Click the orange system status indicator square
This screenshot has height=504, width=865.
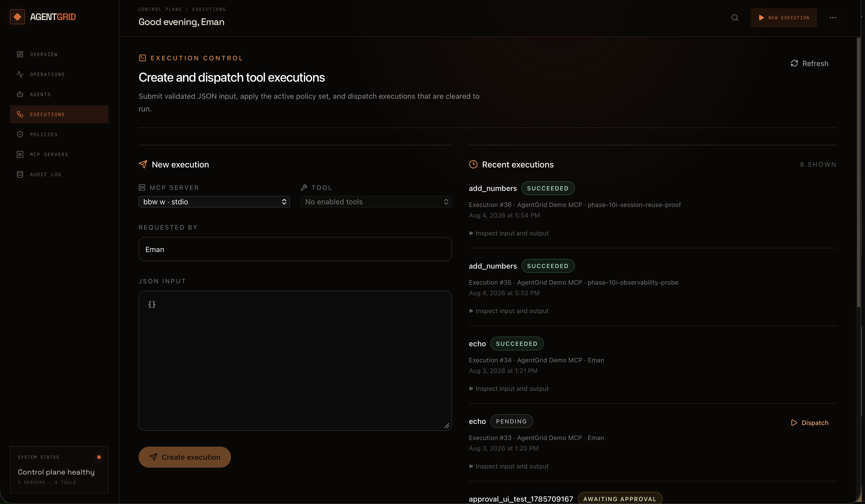(99, 457)
